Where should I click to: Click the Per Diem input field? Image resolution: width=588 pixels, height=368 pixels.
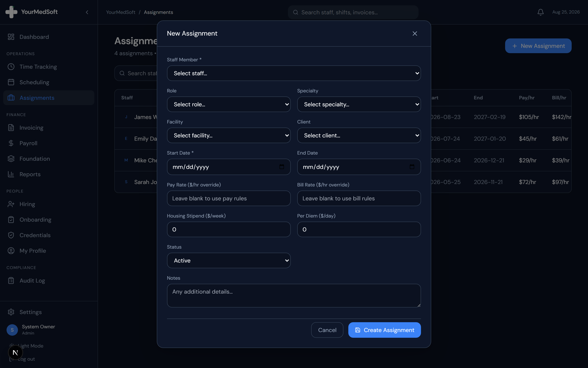[x=359, y=229]
